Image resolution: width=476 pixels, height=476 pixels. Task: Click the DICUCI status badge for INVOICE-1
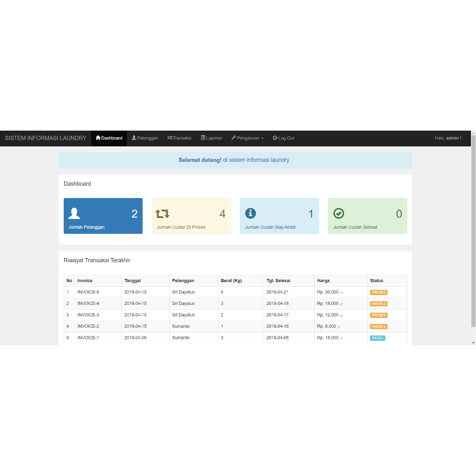pos(377,337)
